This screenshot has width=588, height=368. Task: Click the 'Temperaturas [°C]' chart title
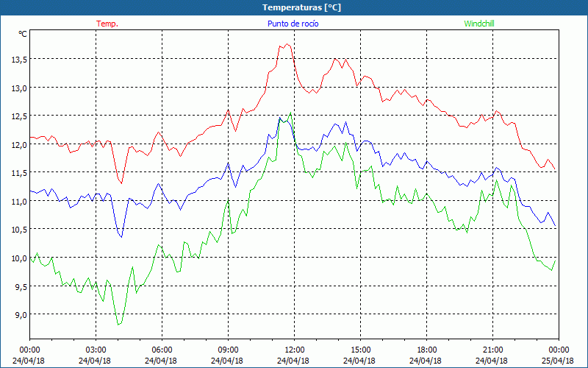[301, 7]
